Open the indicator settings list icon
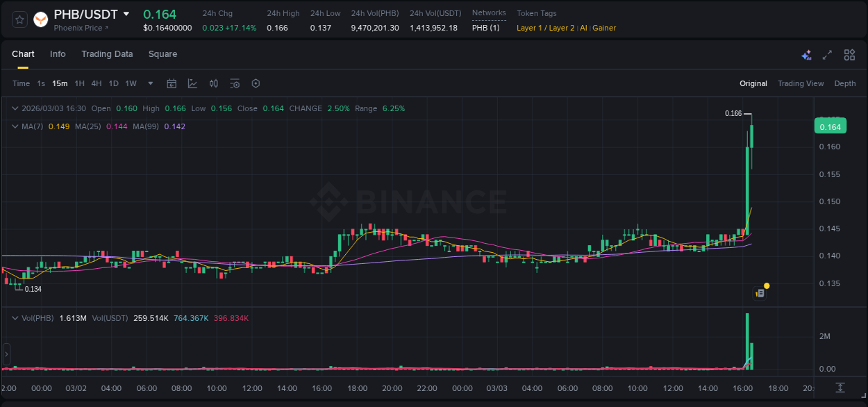 (235, 83)
